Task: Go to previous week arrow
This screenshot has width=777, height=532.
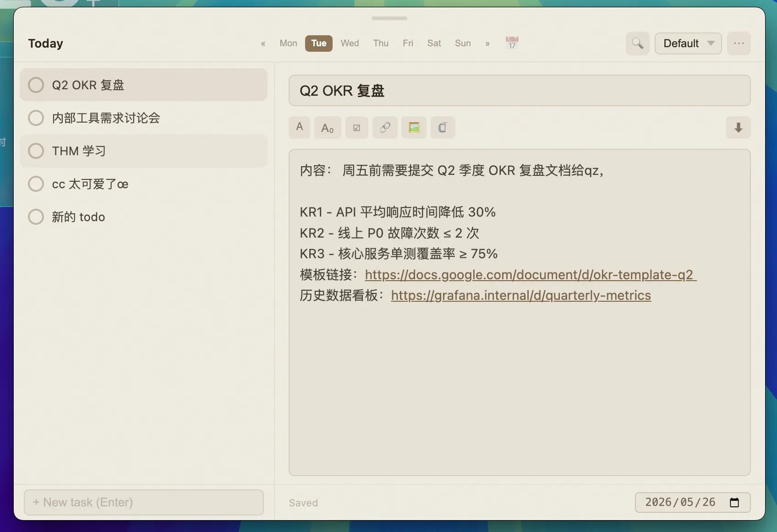Action: [263, 43]
